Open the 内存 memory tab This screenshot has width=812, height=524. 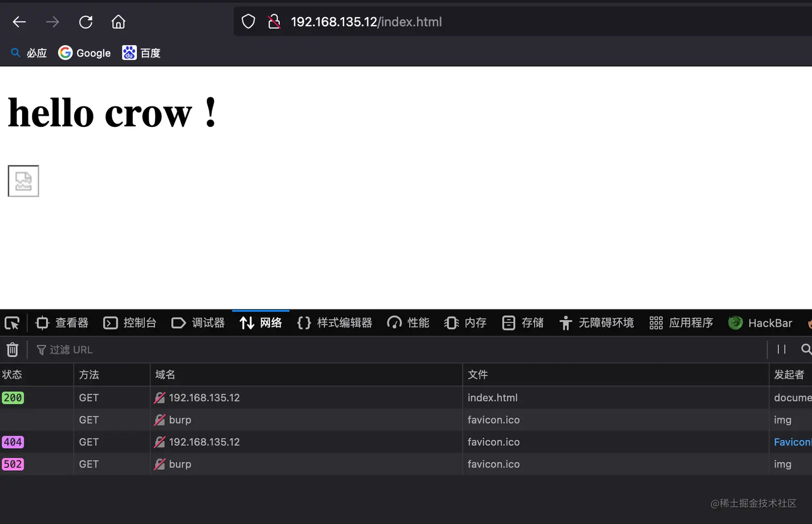click(x=465, y=323)
